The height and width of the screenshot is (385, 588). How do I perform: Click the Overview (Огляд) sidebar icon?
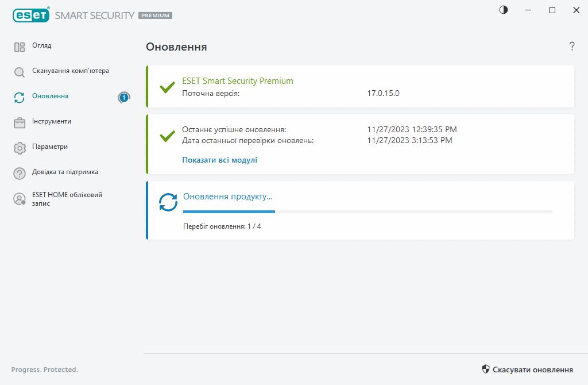point(20,47)
